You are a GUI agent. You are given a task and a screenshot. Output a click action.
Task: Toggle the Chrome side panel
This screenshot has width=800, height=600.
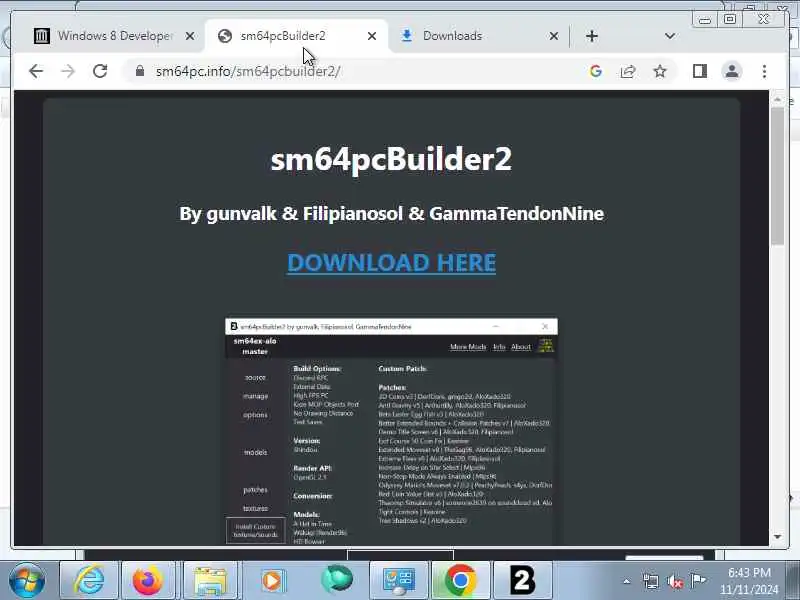click(699, 71)
